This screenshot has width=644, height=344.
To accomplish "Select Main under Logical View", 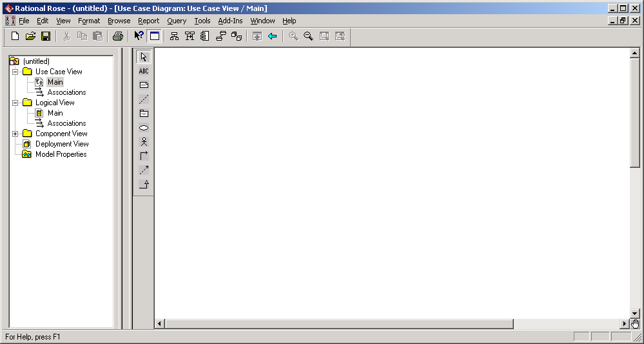I will pyautogui.click(x=55, y=112).
